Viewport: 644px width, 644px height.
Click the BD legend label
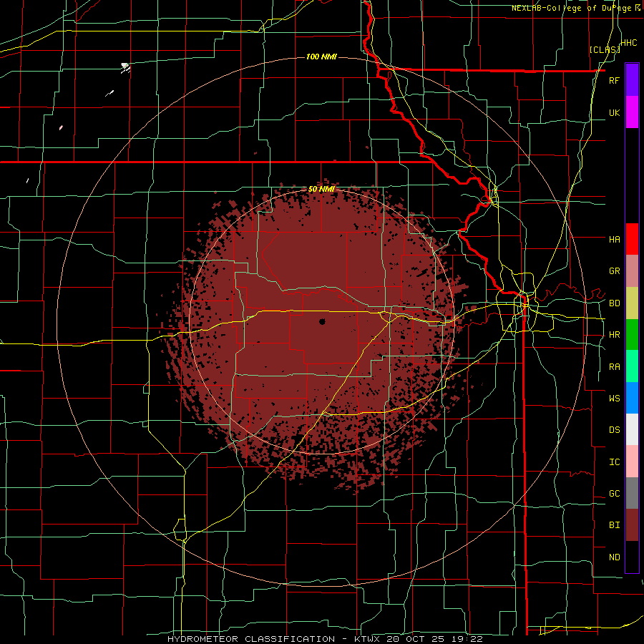coord(614,303)
